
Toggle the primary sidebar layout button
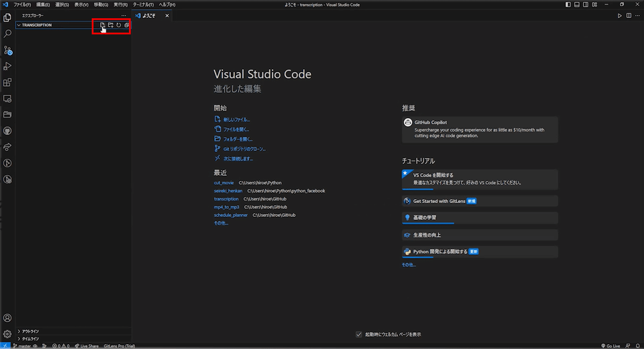point(568,5)
